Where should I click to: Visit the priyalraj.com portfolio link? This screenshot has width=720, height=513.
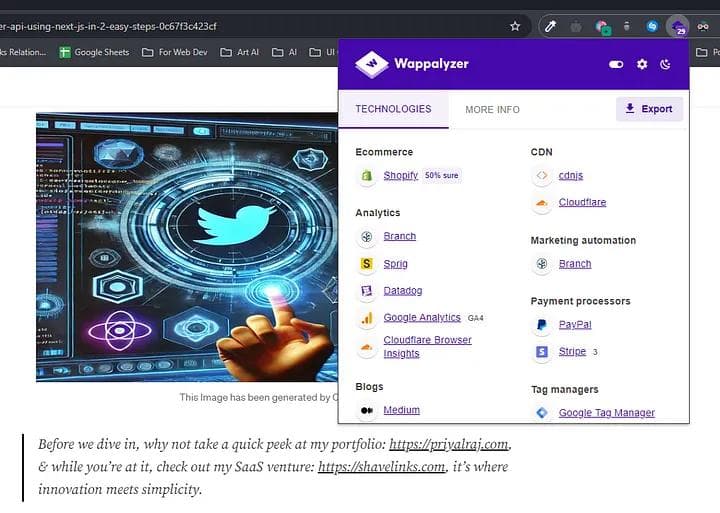[449, 444]
